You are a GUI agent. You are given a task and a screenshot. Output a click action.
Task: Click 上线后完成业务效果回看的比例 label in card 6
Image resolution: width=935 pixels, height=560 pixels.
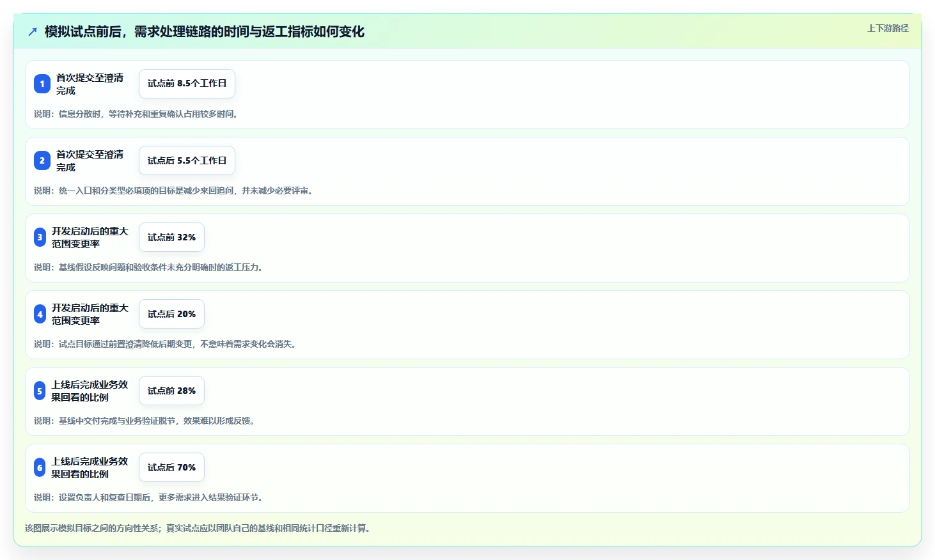pyautogui.click(x=90, y=467)
